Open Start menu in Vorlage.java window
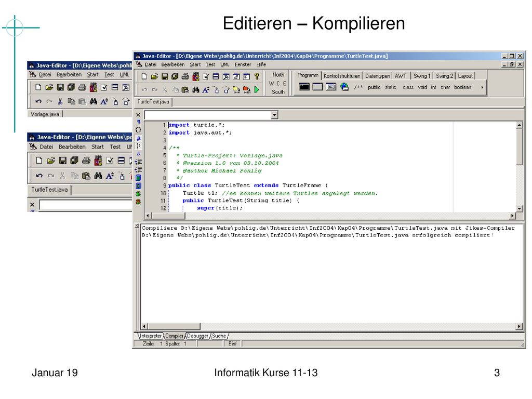 [x=92, y=75]
